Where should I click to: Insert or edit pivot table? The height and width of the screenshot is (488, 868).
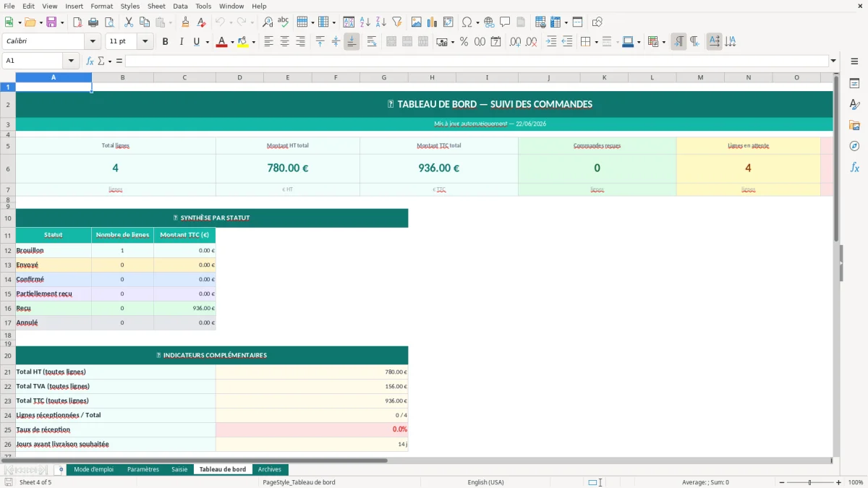click(x=448, y=22)
